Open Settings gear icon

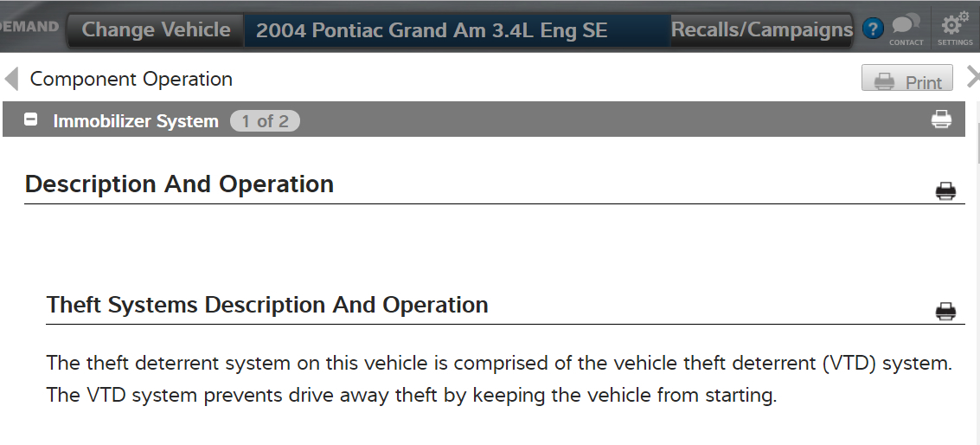click(955, 28)
